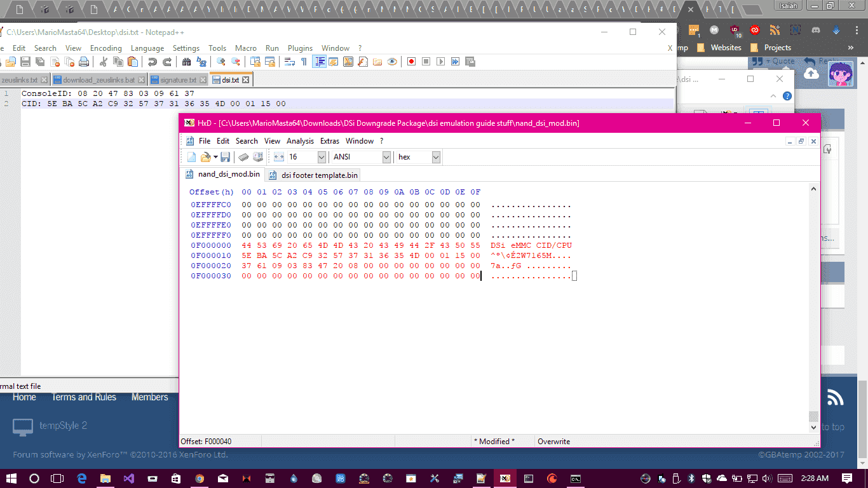Screen dimensions: 868x488
Task: Open the Macro menu in Notepad++
Action: pyautogui.click(x=246, y=48)
